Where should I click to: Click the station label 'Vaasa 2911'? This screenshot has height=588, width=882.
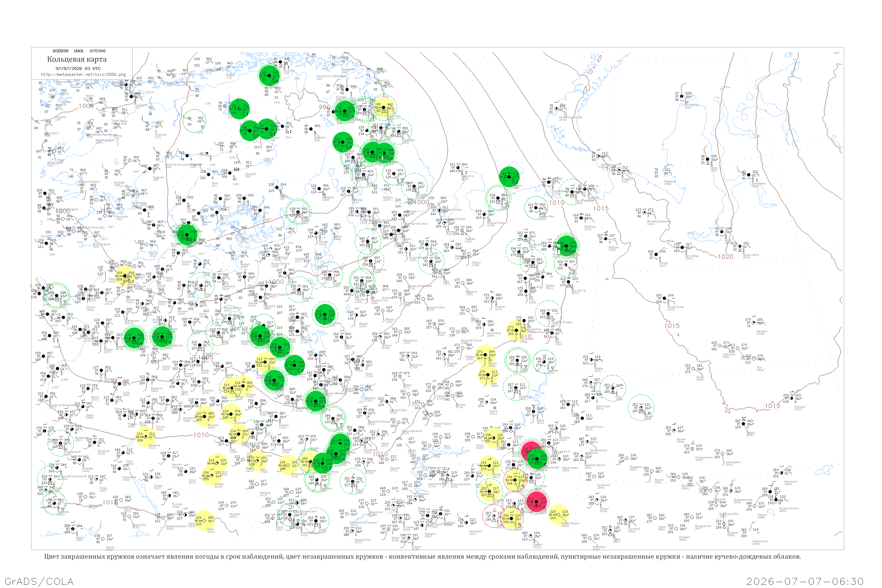pos(215,185)
